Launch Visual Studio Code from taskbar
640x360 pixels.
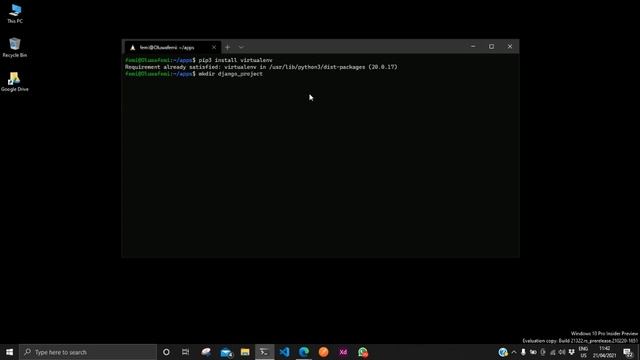(284, 352)
